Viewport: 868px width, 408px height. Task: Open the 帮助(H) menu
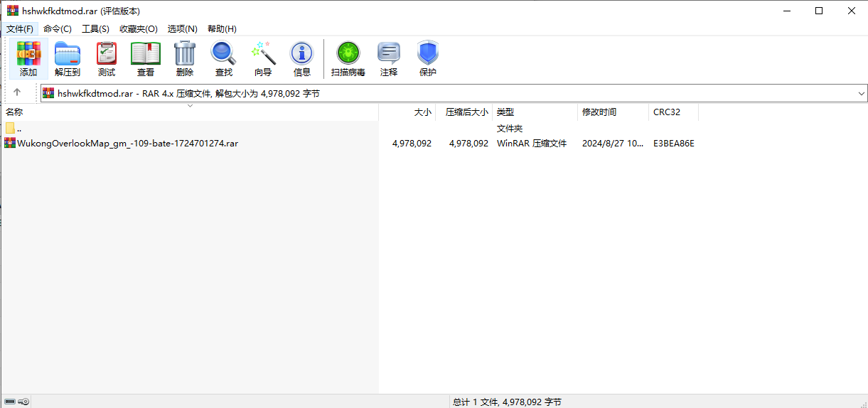point(222,28)
